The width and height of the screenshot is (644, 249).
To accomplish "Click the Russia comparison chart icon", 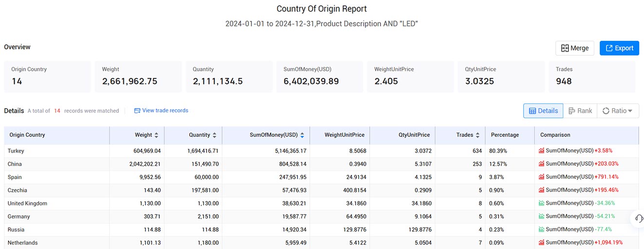I will pyautogui.click(x=542, y=230).
